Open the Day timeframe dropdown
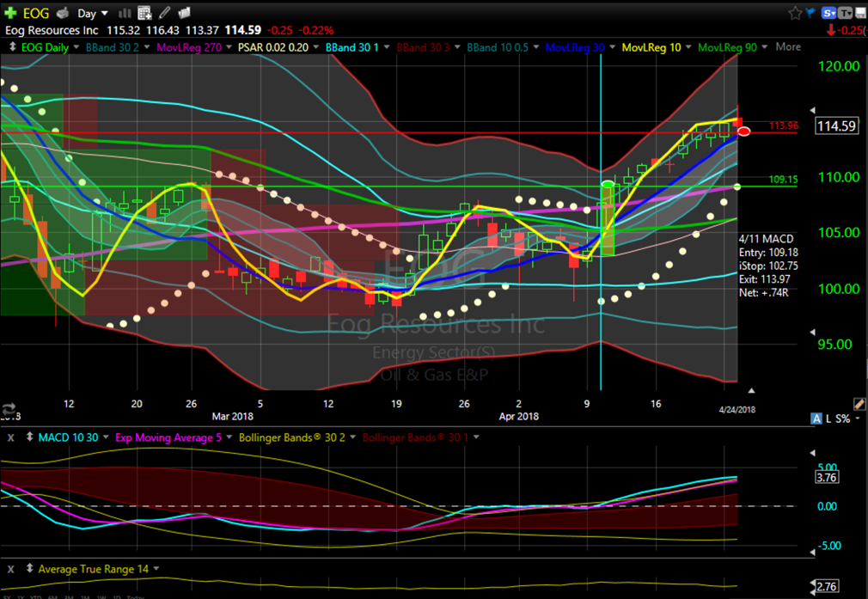Viewport: 868px width, 599px height. pos(93,13)
